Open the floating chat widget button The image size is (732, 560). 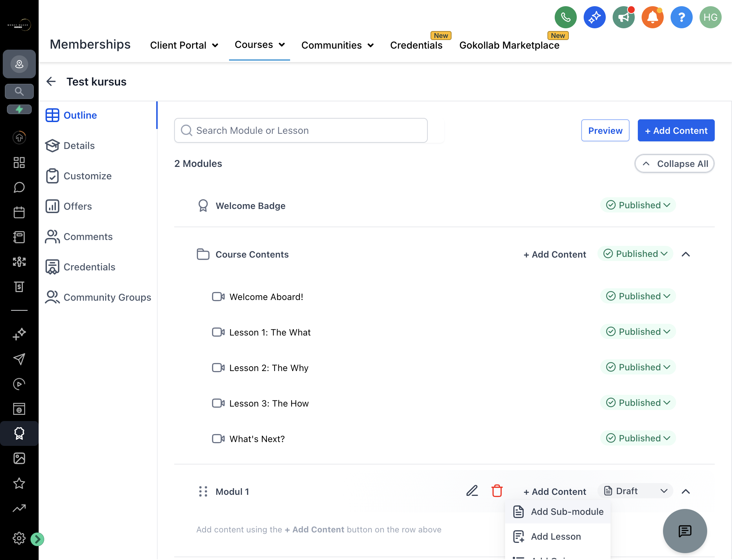click(x=685, y=531)
